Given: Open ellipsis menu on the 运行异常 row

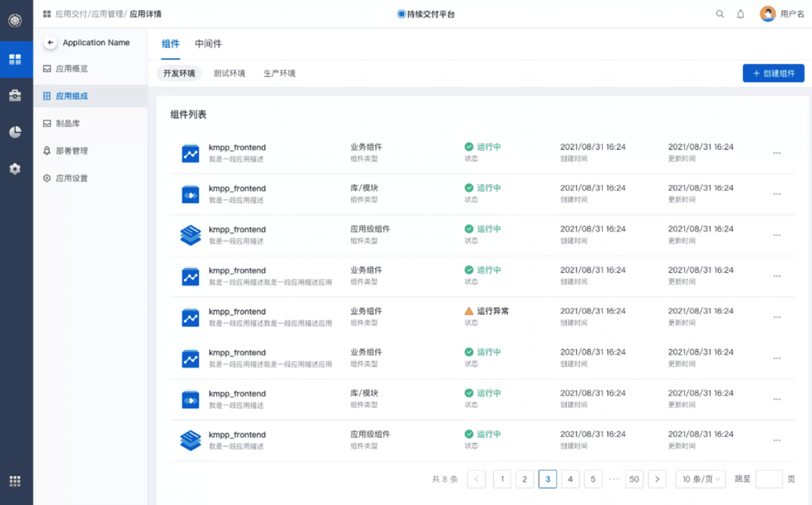Looking at the screenshot, I should click(777, 317).
